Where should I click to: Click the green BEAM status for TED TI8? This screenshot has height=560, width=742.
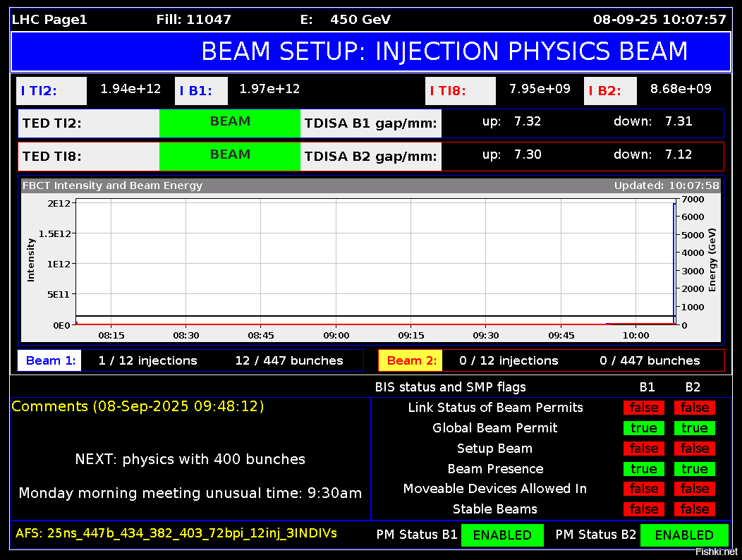(230, 157)
